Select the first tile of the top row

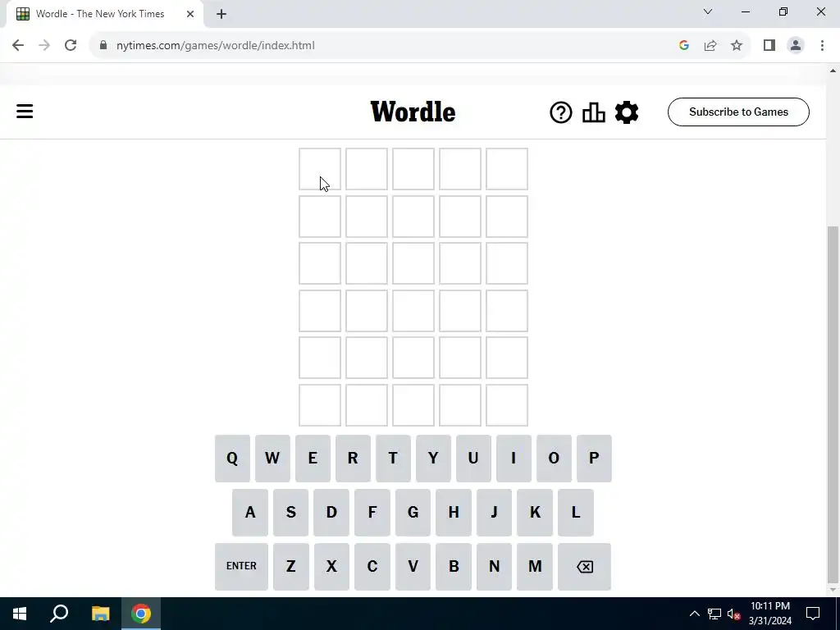320,169
